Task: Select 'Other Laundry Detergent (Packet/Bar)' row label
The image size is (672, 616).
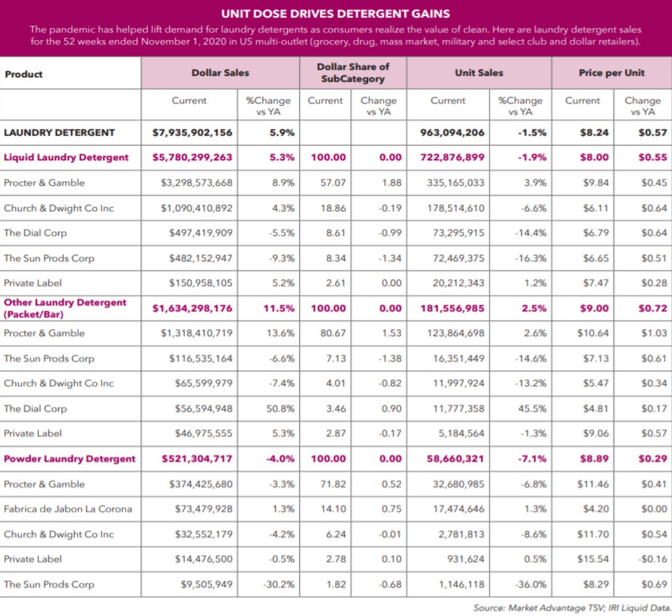Action: tap(65, 309)
